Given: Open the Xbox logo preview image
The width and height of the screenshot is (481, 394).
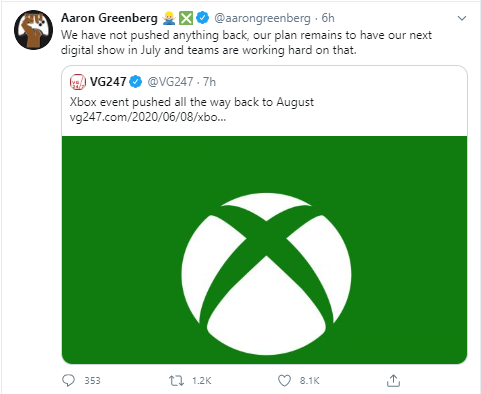Looking at the screenshot, I should 264,250.
